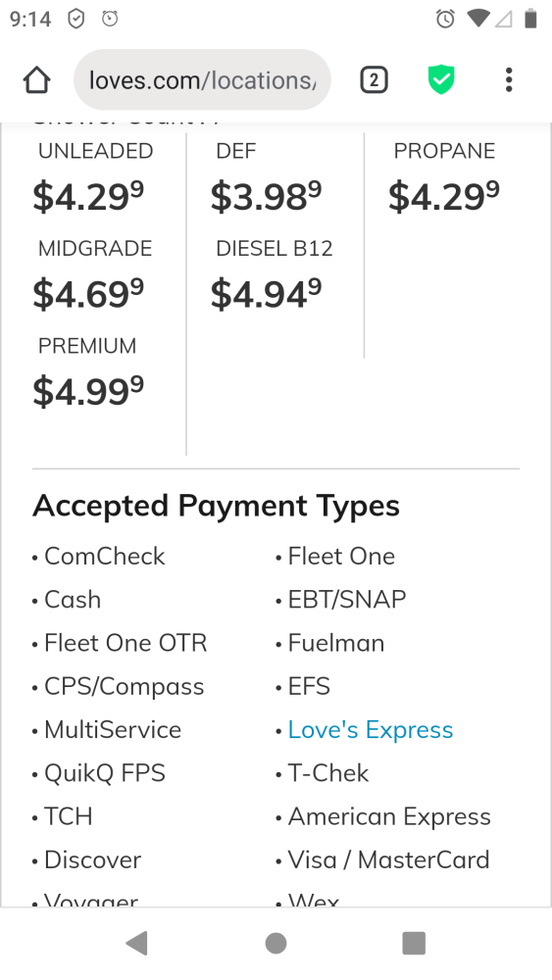Tap the DEF price $3.98
The image size is (552, 980).
pos(267,196)
